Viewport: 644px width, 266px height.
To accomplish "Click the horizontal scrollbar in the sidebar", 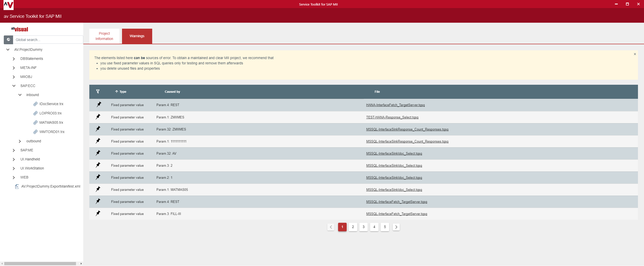I will pos(40,263).
